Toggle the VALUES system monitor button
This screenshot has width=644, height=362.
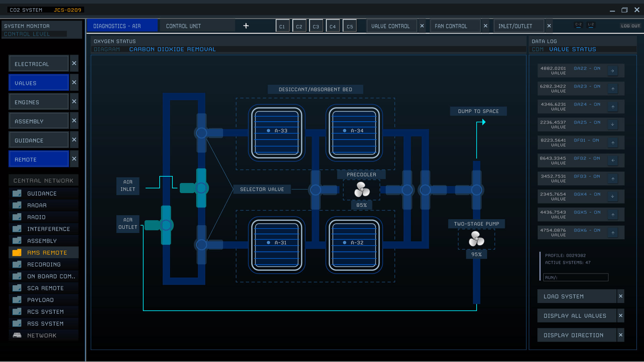point(39,83)
